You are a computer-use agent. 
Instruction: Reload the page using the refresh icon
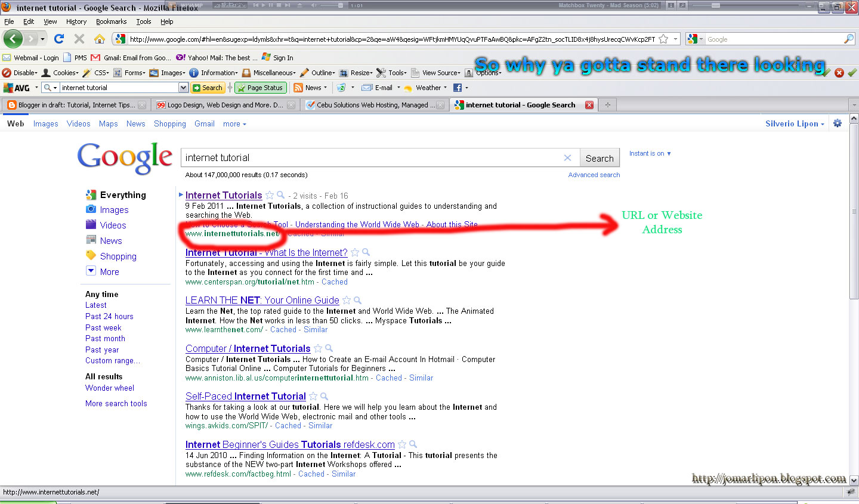tap(58, 39)
